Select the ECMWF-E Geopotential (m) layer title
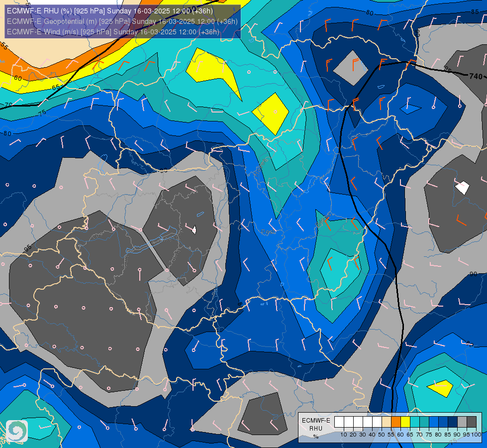 pyautogui.click(x=122, y=21)
